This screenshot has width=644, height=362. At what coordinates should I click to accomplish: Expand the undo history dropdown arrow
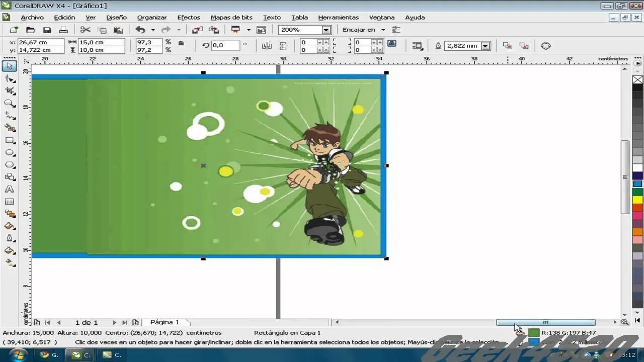pos(153,30)
